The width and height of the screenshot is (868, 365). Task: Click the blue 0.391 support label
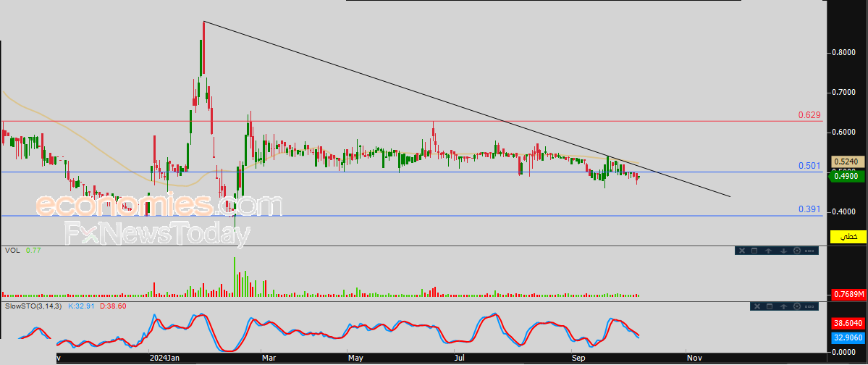tap(809, 209)
